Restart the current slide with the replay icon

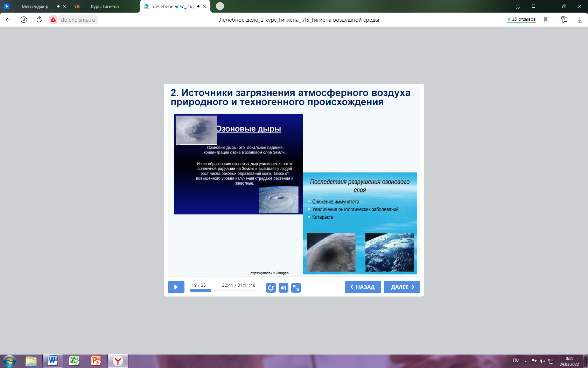[x=271, y=288]
